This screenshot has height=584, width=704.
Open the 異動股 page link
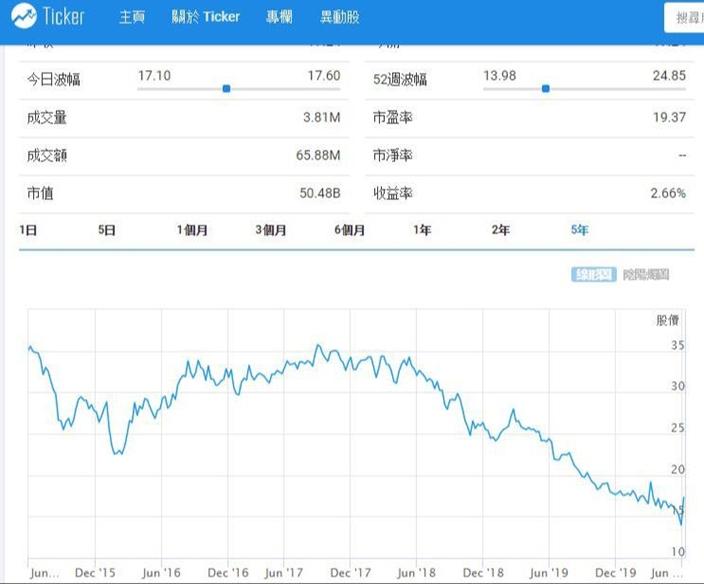point(339,17)
